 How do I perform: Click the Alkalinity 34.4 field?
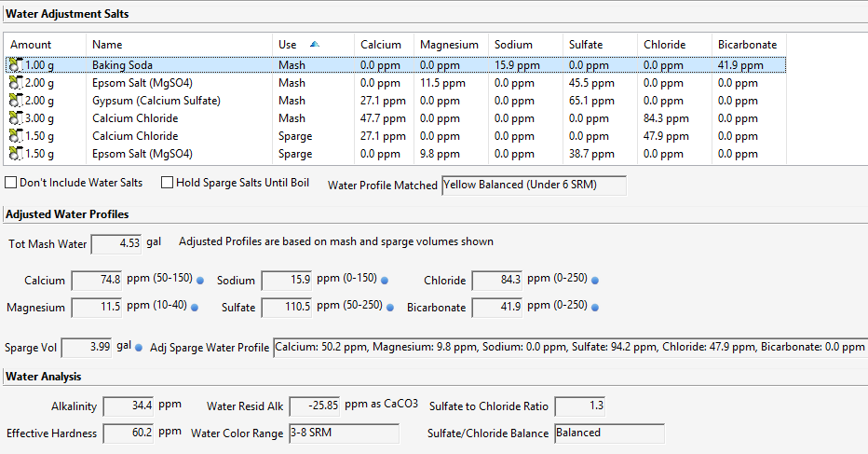click(129, 406)
